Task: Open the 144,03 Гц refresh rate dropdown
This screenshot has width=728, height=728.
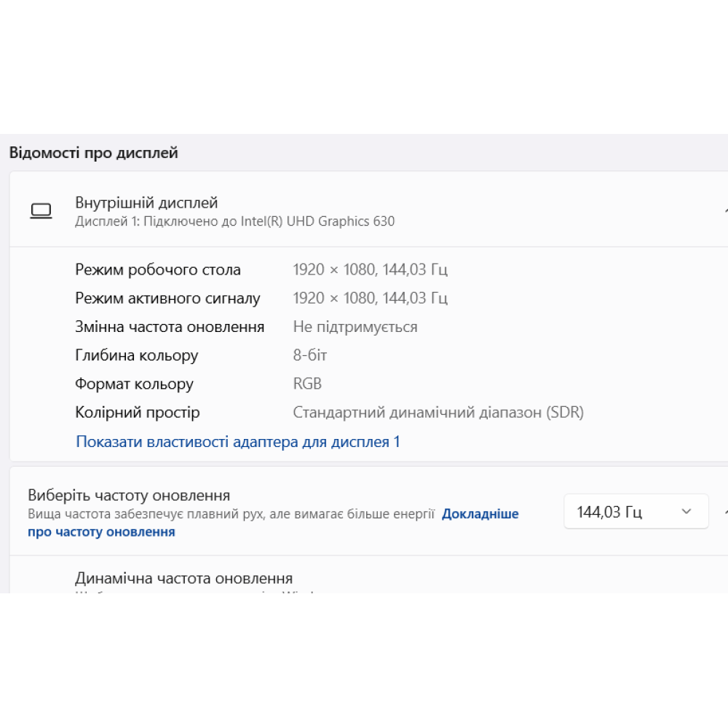Action: pos(636,511)
